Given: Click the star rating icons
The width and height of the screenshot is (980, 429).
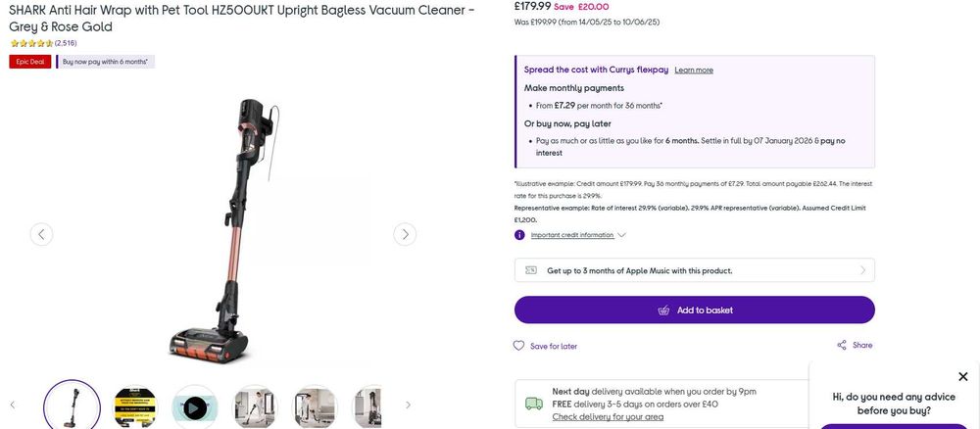Looking at the screenshot, I should [31, 43].
